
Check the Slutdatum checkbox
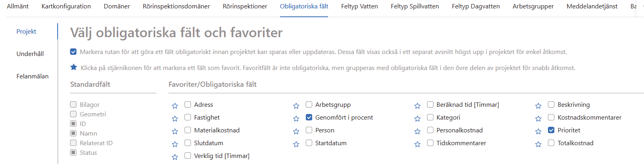pos(188,143)
